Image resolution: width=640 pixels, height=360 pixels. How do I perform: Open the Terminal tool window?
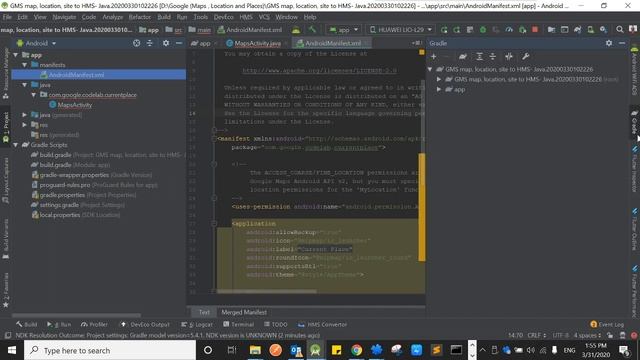click(x=238, y=324)
